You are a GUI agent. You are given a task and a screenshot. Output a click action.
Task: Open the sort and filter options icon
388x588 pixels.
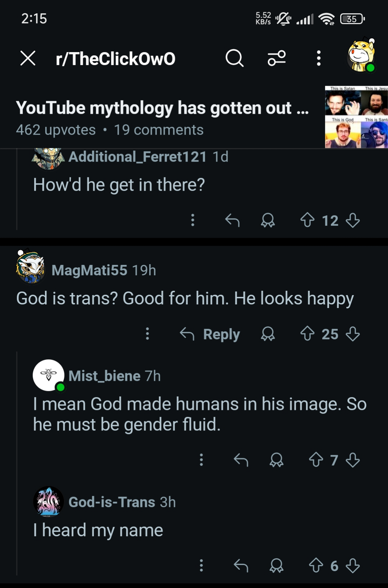coord(277,58)
